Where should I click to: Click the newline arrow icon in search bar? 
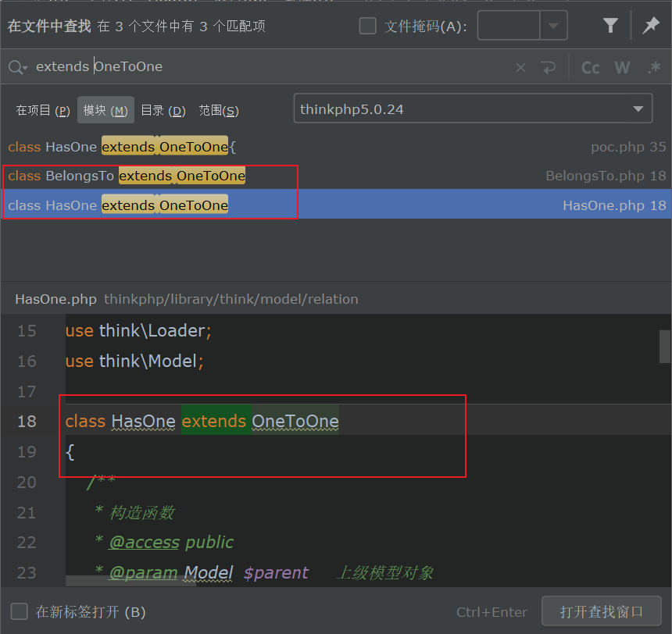pyautogui.click(x=549, y=68)
